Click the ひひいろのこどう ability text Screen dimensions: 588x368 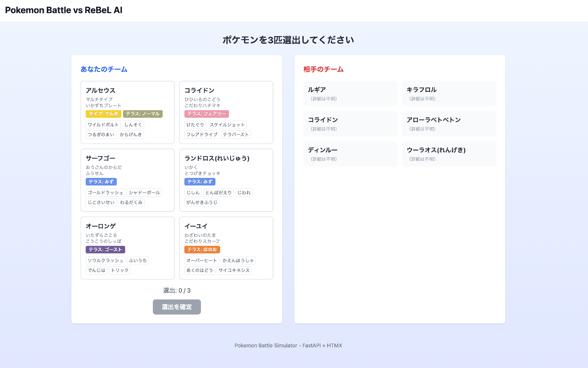202,100
